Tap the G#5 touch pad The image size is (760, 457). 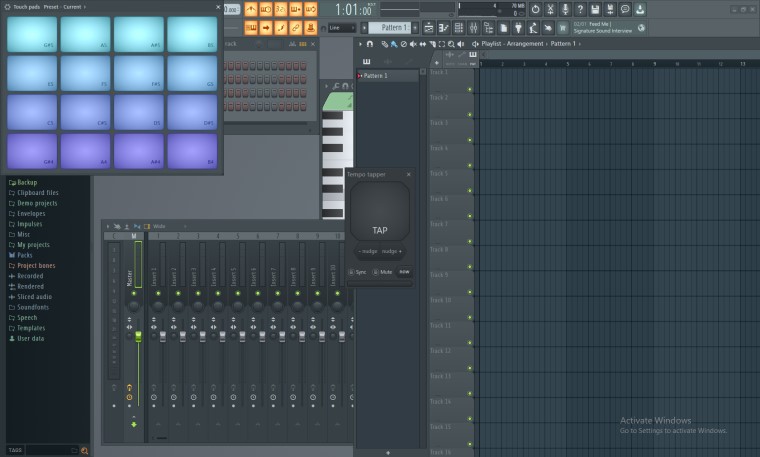[32, 34]
